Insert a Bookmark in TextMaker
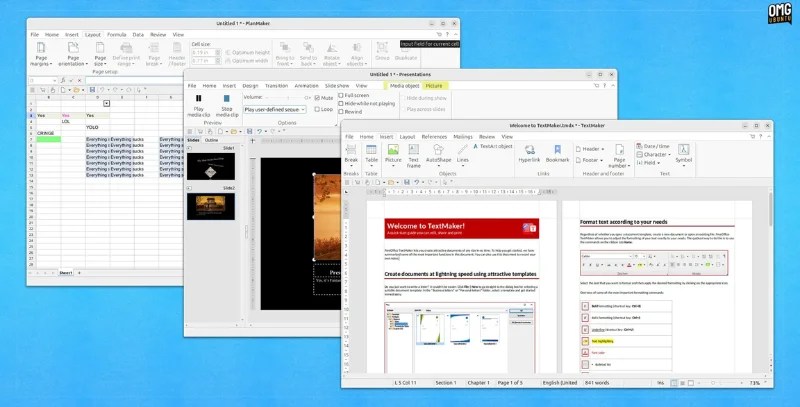The height and width of the screenshot is (407, 800). coord(557,154)
